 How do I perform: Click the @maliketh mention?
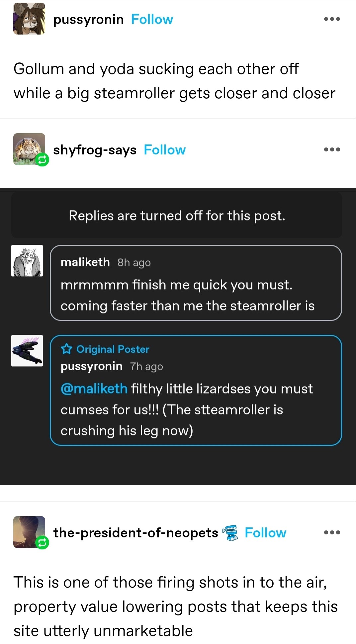94,389
